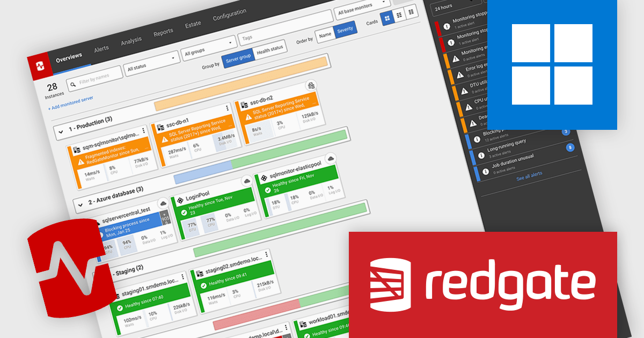Click the alert count badge showing 8
This screenshot has width=644, height=338.
click(x=569, y=148)
